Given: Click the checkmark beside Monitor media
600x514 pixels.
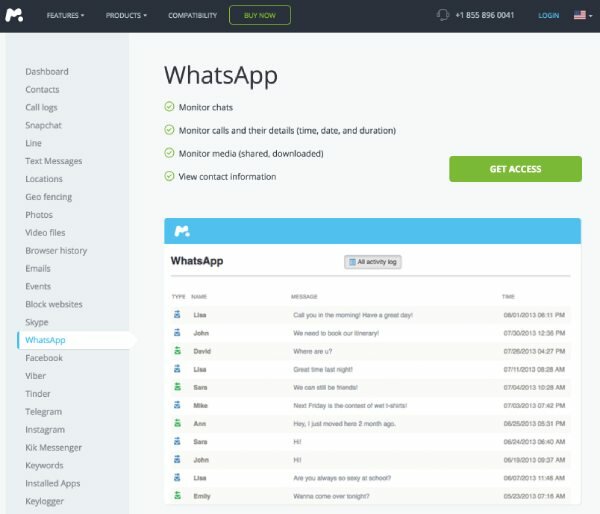Looking at the screenshot, I should point(169,153).
